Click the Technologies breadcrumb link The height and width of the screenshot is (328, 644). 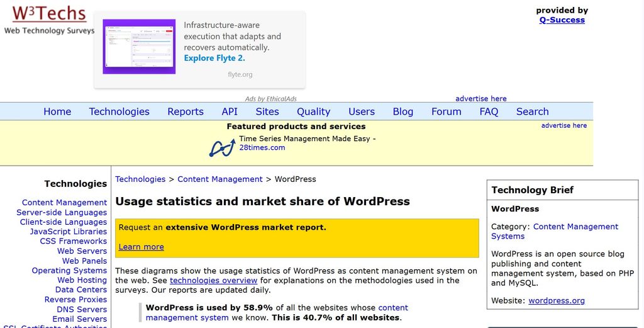click(x=140, y=179)
